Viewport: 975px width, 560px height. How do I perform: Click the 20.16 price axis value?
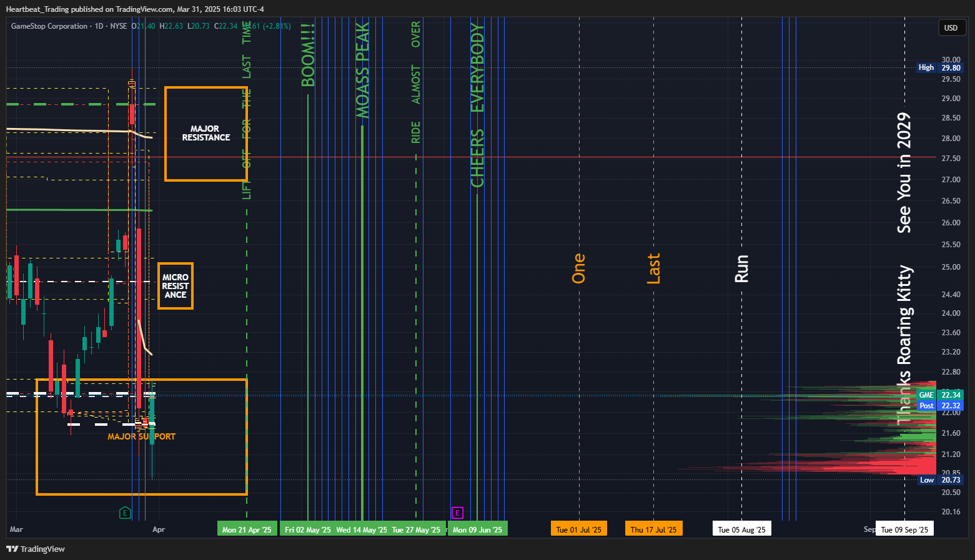pyautogui.click(x=951, y=512)
